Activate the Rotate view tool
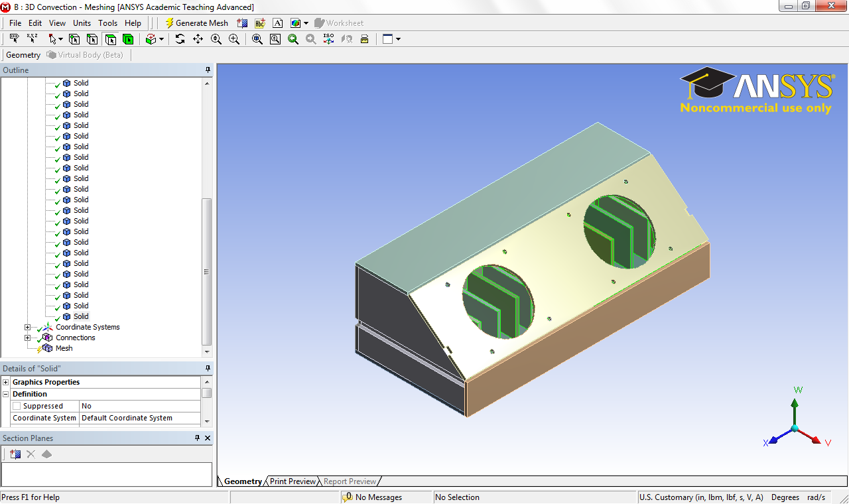The image size is (849, 504). (180, 39)
